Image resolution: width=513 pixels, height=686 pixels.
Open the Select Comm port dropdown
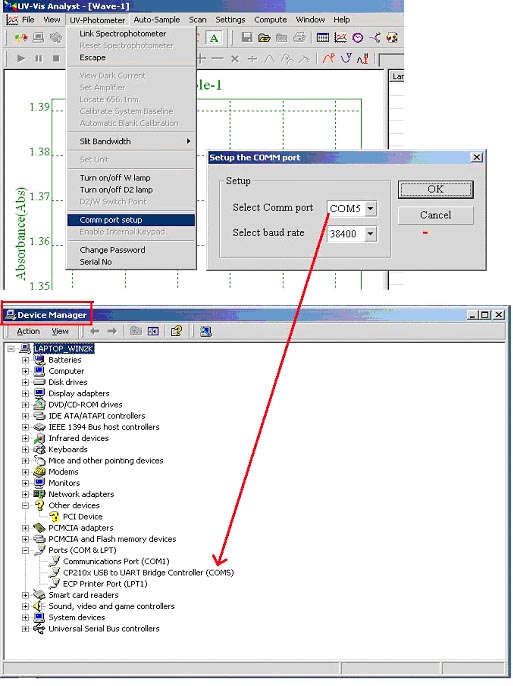[x=370, y=208]
